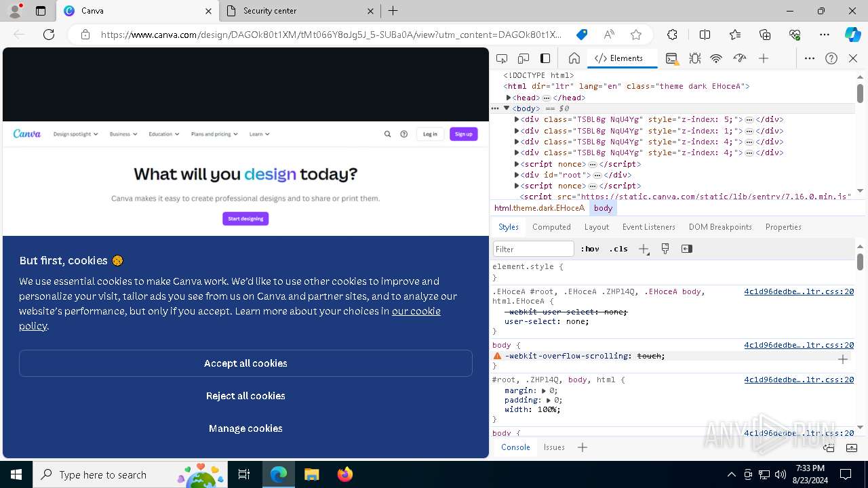Activate the inspect element picker tool

pyautogui.click(x=502, y=58)
